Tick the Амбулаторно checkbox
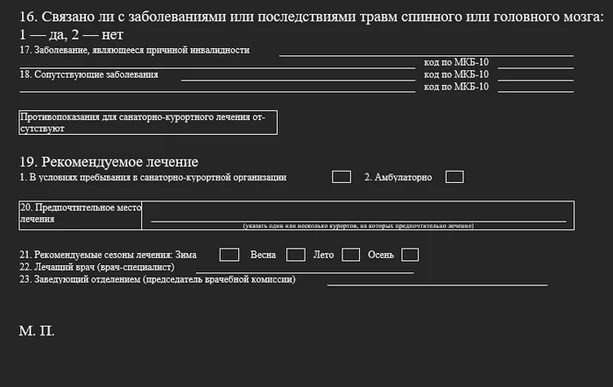 (x=454, y=177)
